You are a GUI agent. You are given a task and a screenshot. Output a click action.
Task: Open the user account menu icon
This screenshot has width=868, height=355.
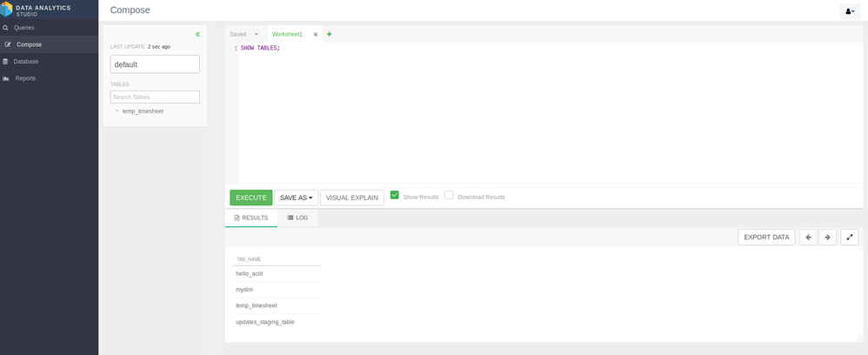click(x=850, y=11)
